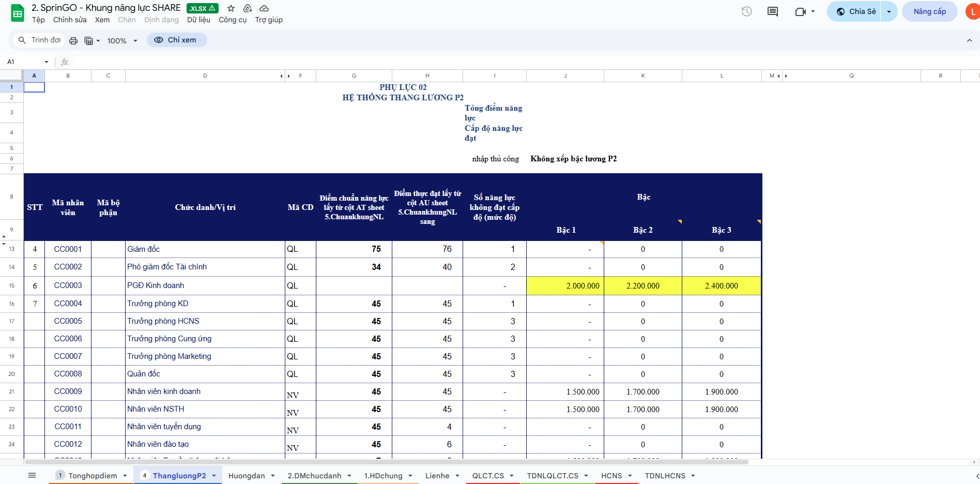This screenshot has height=484, width=980.
Task: Star this spreadsheet document
Action: pyautogui.click(x=231, y=8)
